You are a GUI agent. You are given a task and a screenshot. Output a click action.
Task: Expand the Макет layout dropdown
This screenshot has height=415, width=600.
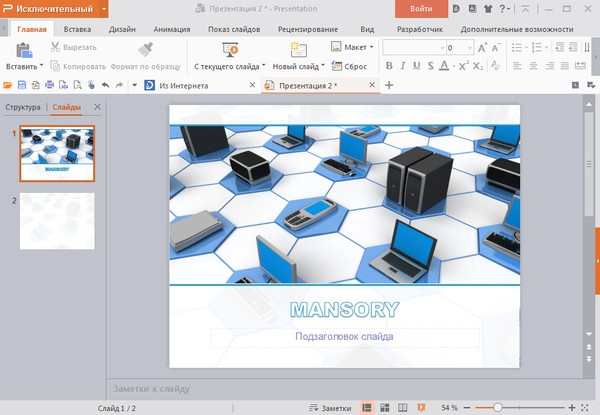(x=353, y=47)
